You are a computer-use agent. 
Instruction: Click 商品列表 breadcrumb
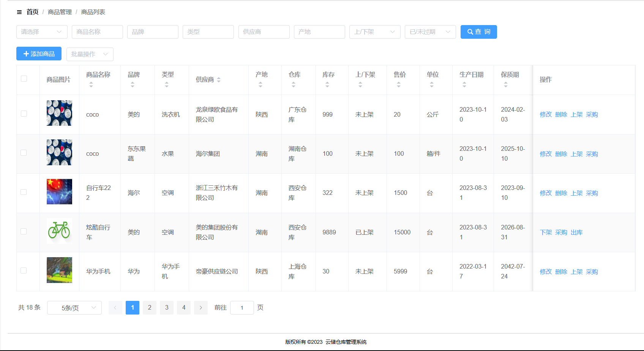coord(93,12)
